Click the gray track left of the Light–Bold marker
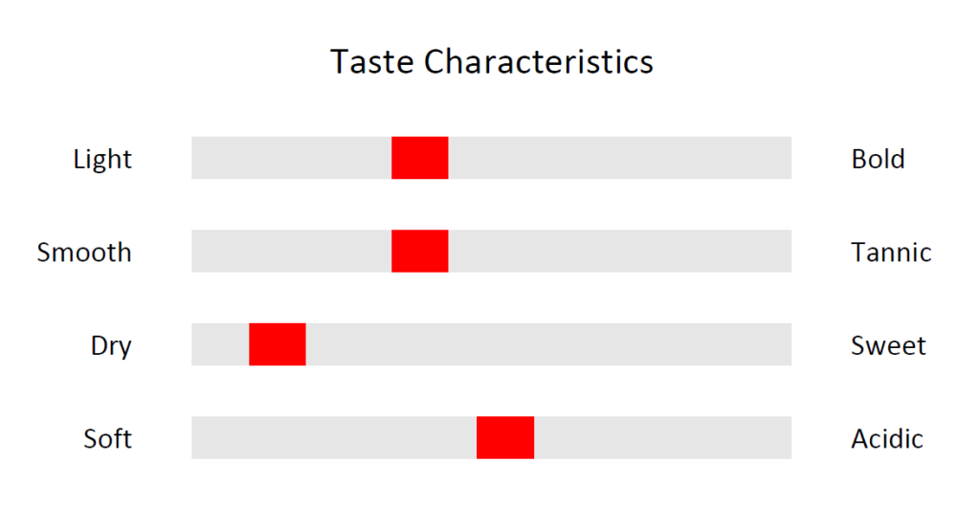 pos(292,158)
